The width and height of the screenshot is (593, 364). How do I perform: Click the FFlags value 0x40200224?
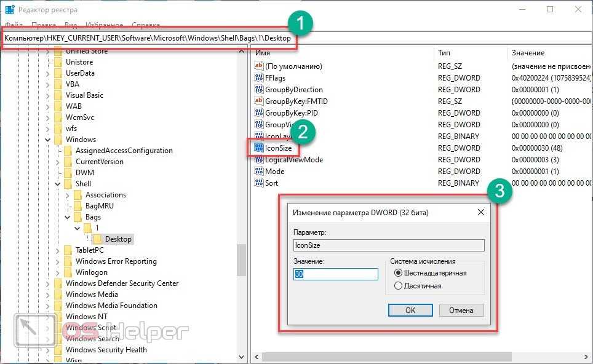tap(551, 78)
